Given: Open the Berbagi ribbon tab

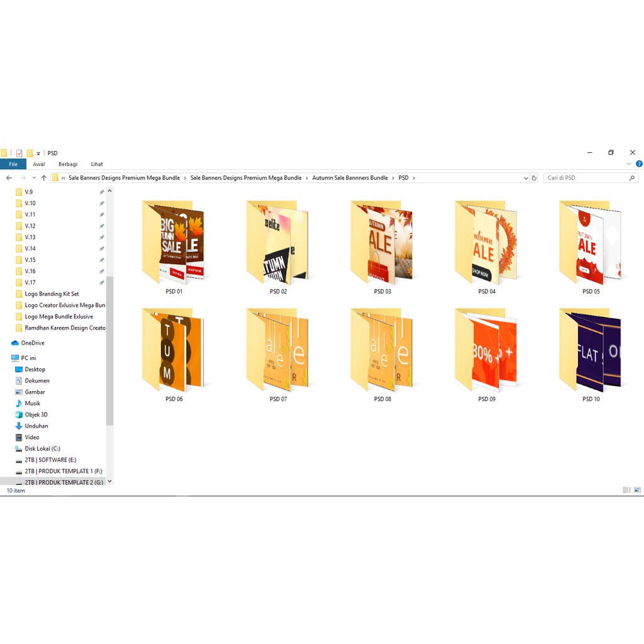Looking at the screenshot, I should pos(67,164).
